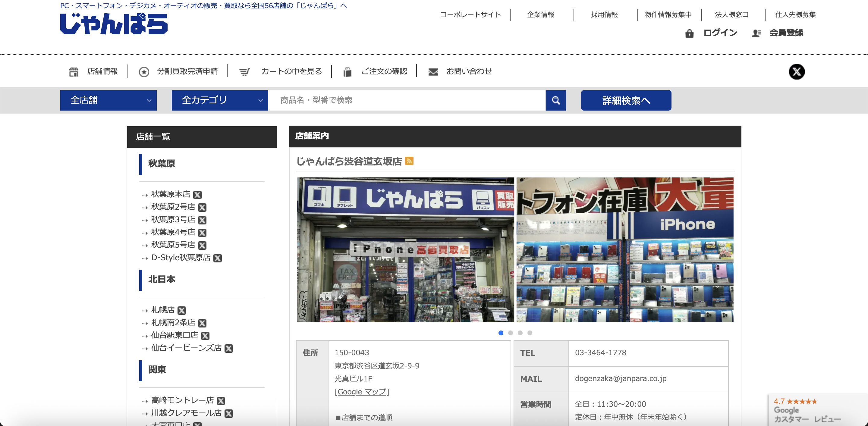Click X icon next to 川越クレアモール店
The height and width of the screenshot is (426, 868).
[229, 414]
